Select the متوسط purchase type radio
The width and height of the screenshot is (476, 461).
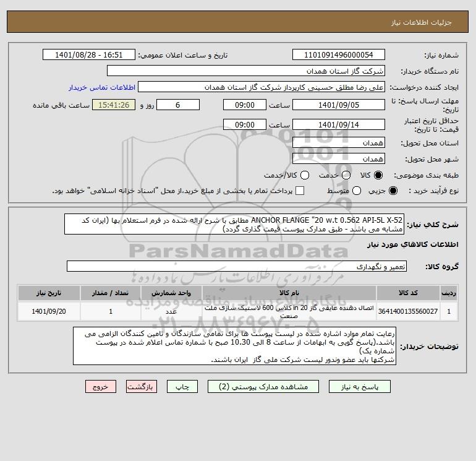pos(357,191)
